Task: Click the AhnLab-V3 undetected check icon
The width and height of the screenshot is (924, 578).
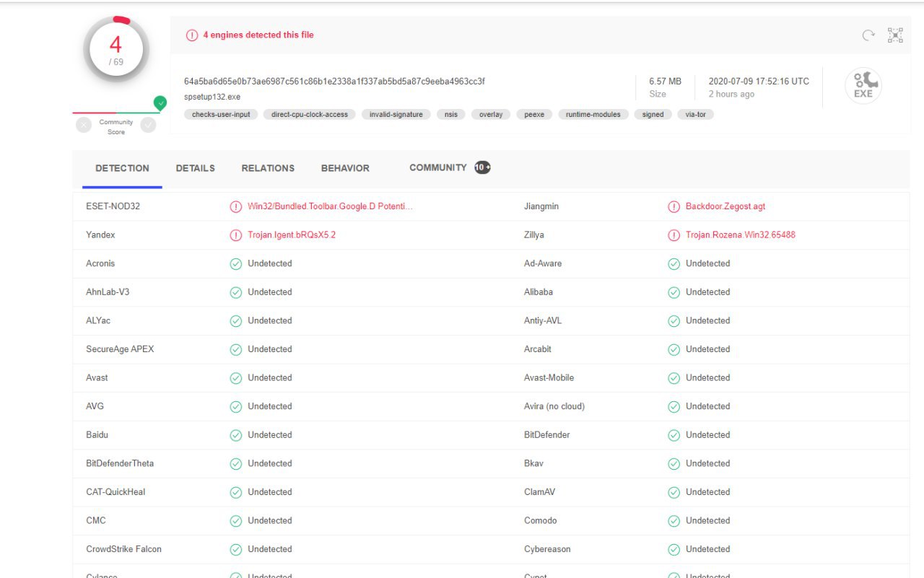Action: point(235,292)
